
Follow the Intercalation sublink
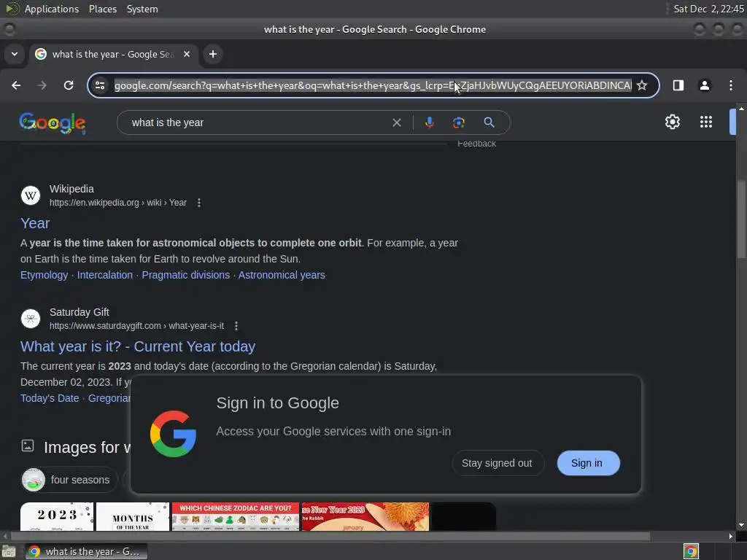pyautogui.click(x=105, y=275)
